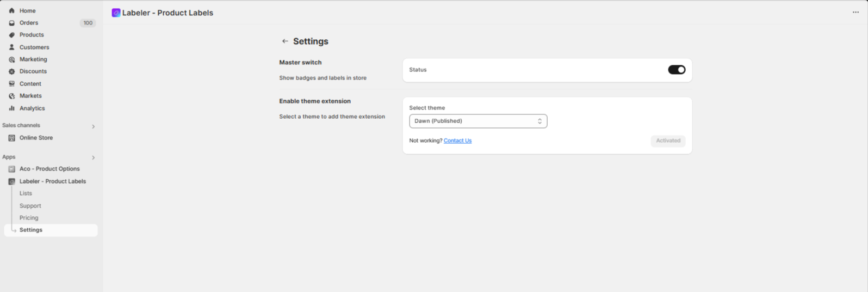This screenshot has width=868, height=292.
Task: Click the Home house icon
Action: click(11, 10)
